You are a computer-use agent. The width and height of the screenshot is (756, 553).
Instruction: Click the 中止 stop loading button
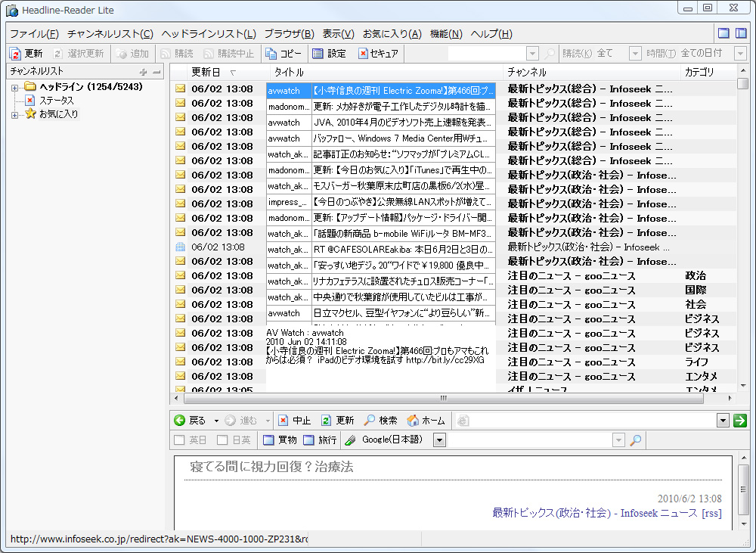click(x=295, y=421)
